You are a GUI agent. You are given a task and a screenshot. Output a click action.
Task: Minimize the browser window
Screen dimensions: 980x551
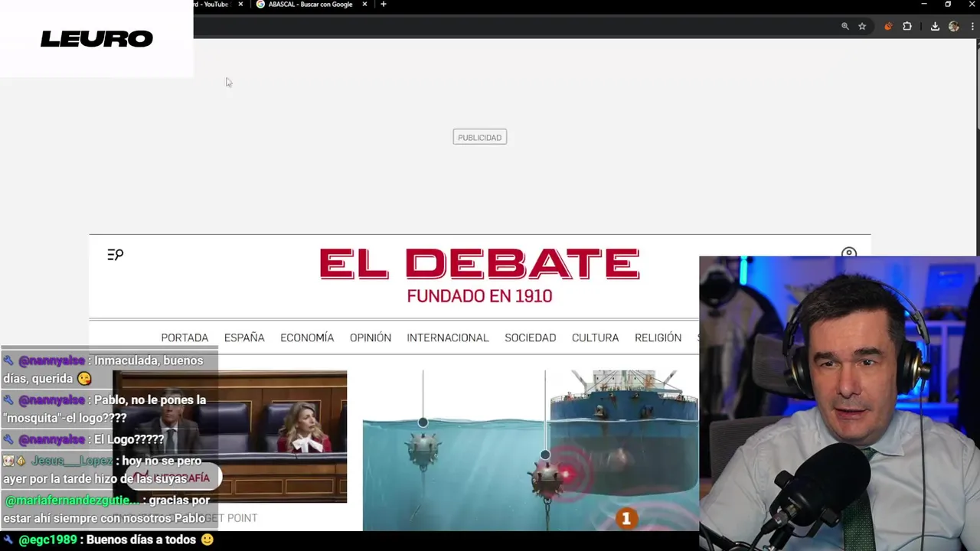[923, 5]
